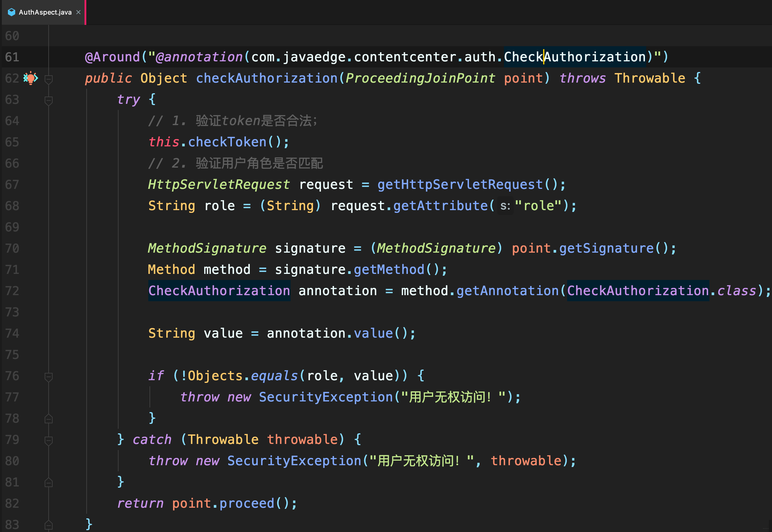Click SecurityException on line 80
This screenshot has height=532, width=772.
point(294,461)
